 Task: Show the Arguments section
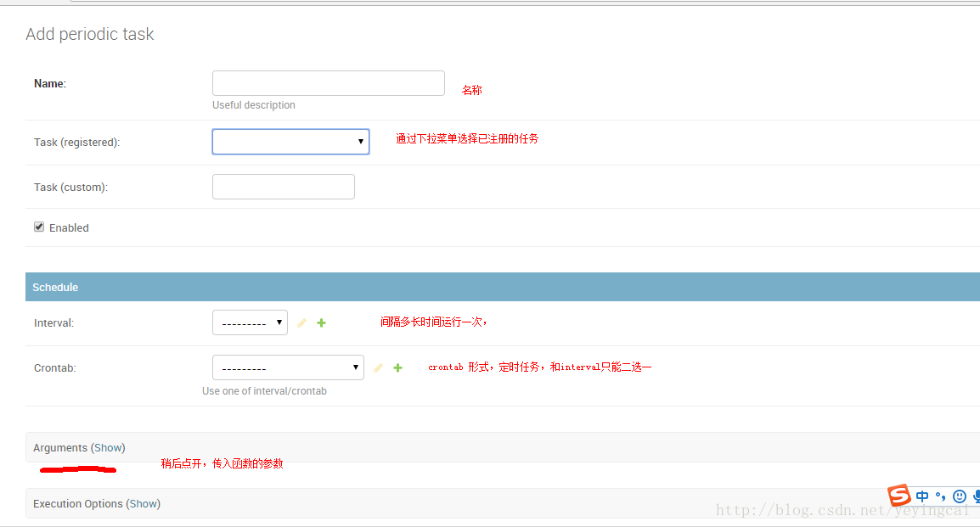[108, 448]
